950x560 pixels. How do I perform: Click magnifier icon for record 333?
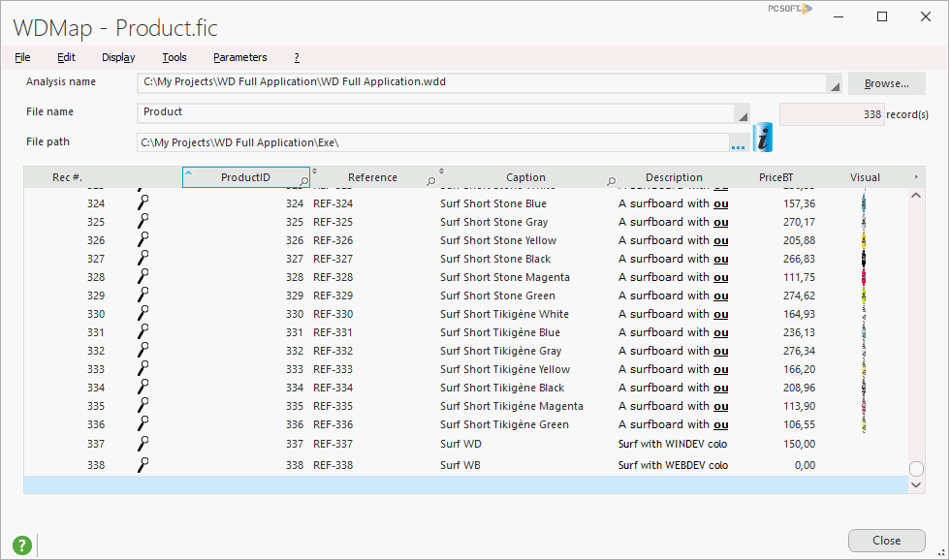point(143,368)
